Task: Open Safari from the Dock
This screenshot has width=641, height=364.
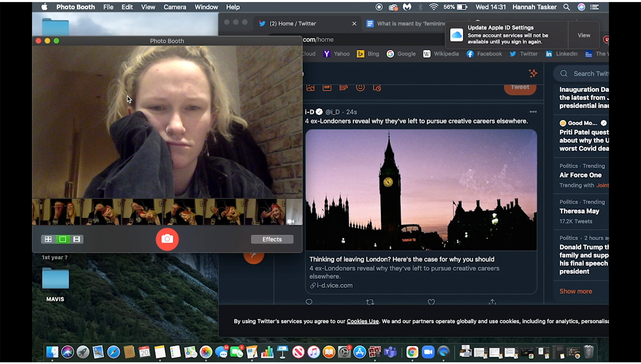Action: coord(113,352)
